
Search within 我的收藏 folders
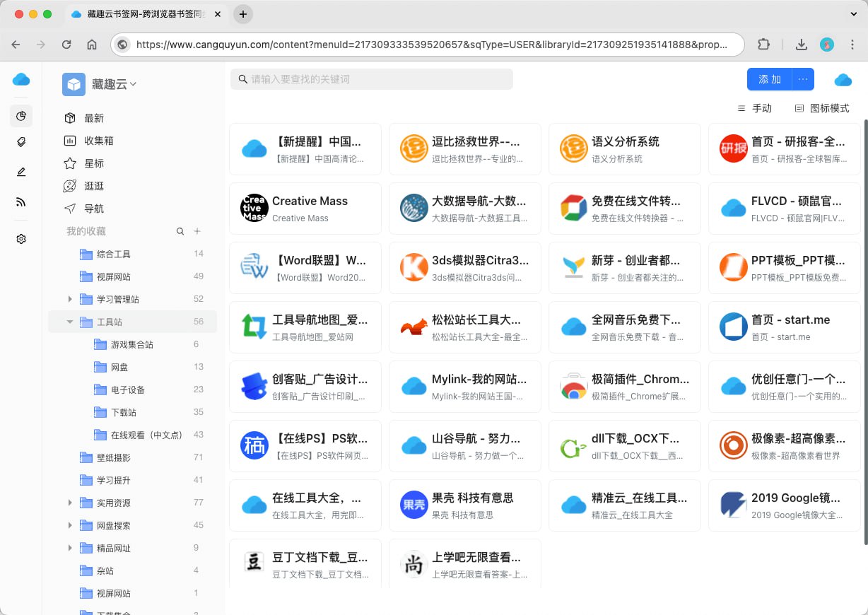click(x=180, y=231)
